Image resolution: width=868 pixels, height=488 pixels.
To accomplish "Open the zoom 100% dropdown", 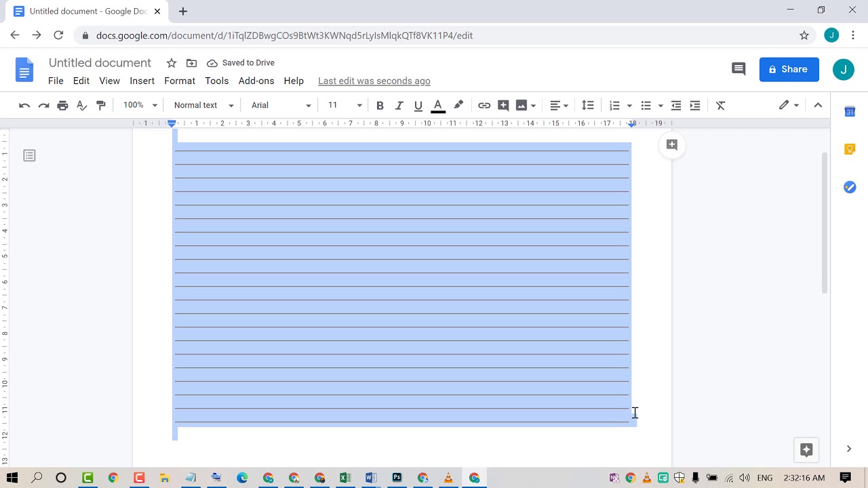I will pyautogui.click(x=140, y=105).
